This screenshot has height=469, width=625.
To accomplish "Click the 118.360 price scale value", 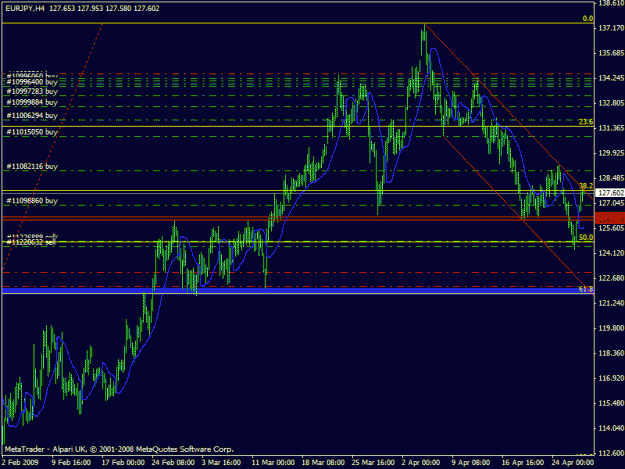I will (x=611, y=353).
